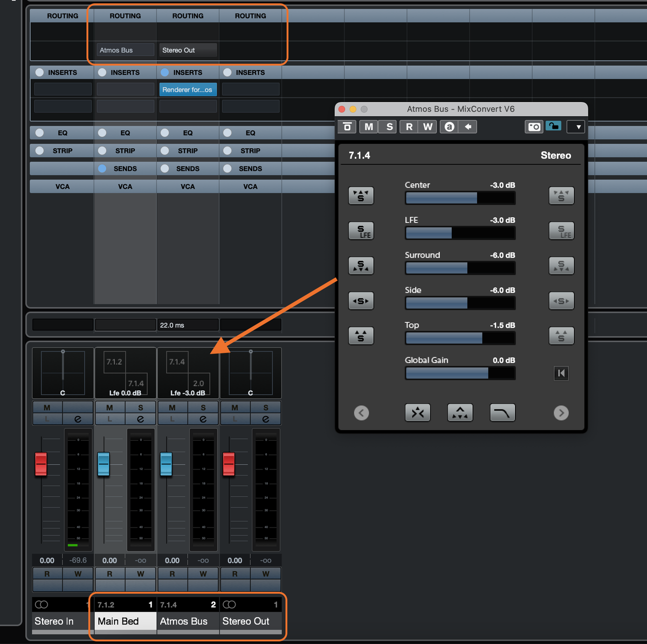Open the output format Stereo selector

coord(556,155)
